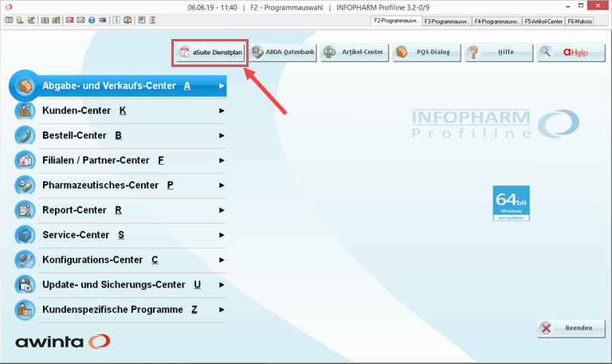Open the ABDA-Datenbank

[283, 53]
